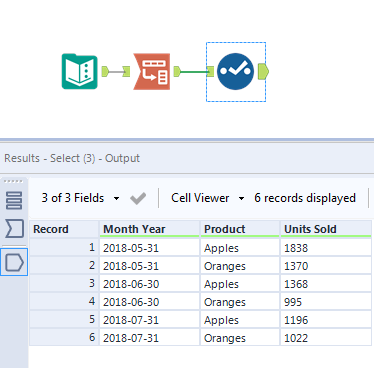Apply field changes with the checkmark icon
The width and height of the screenshot is (374, 368).
[138, 198]
